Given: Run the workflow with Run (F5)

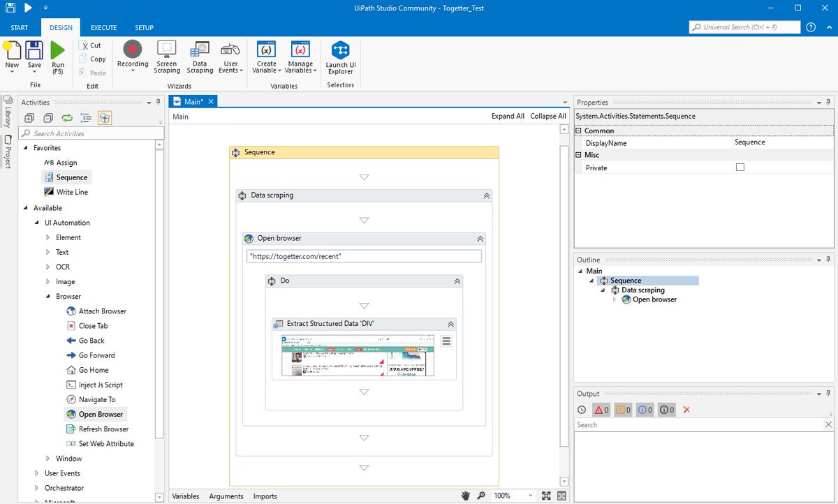Looking at the screenshot, I should pyautogui.click(x=57, y=57).
